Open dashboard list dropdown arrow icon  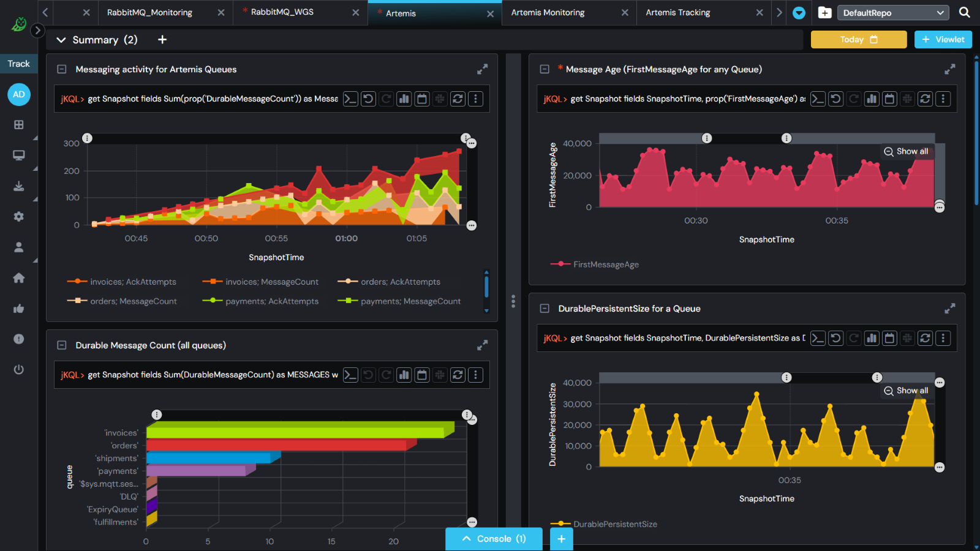coord(799,13)
